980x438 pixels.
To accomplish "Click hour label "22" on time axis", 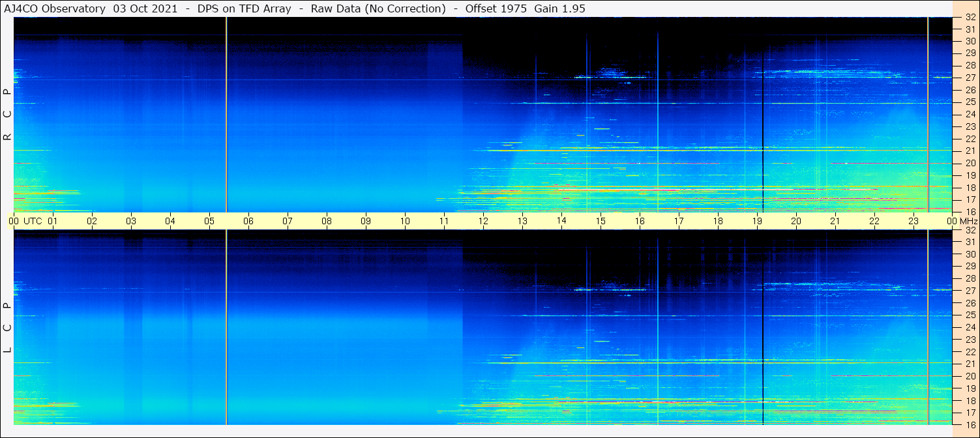I will pos(874,221).
